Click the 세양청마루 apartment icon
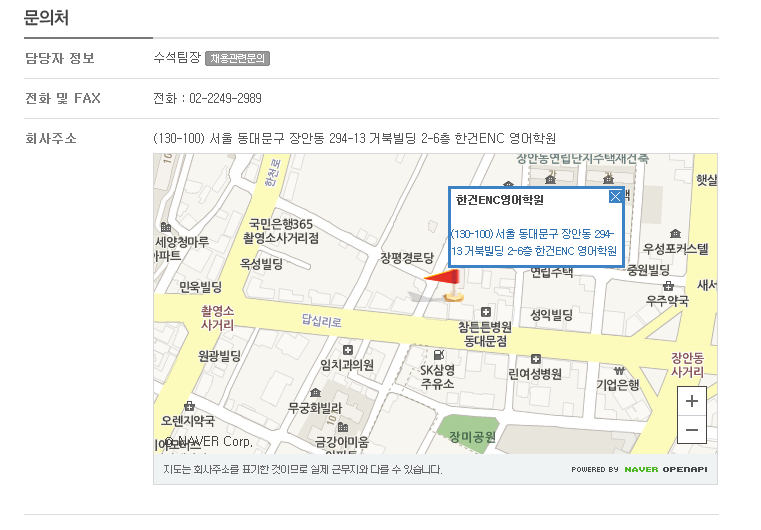This screenshot has height=530, width=761. pyautogui.click(x=165, y=227)
